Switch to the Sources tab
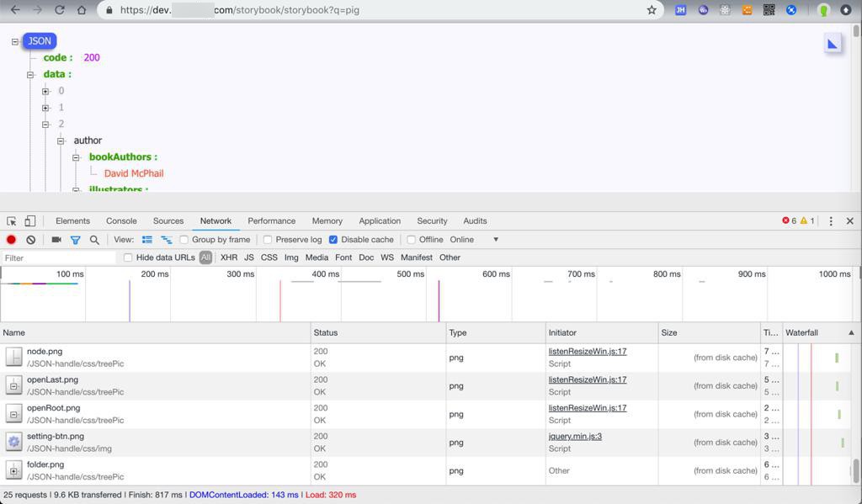The height and width of the screenshot is (504, 862). point(168,221)
